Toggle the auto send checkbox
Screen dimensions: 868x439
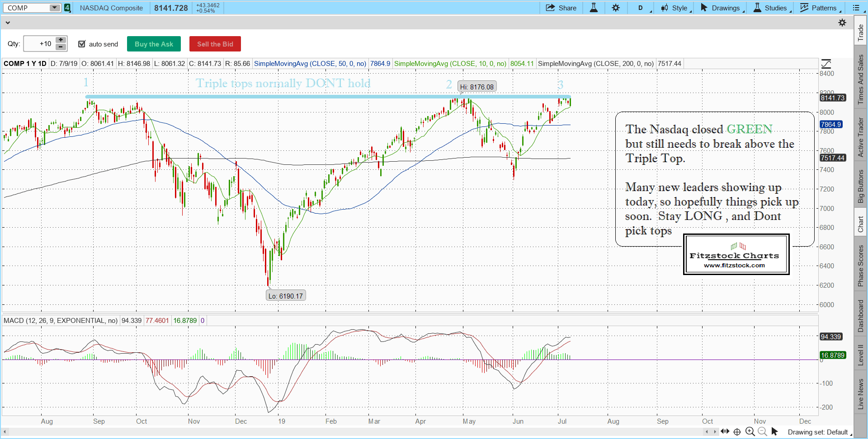click(82, 44)
